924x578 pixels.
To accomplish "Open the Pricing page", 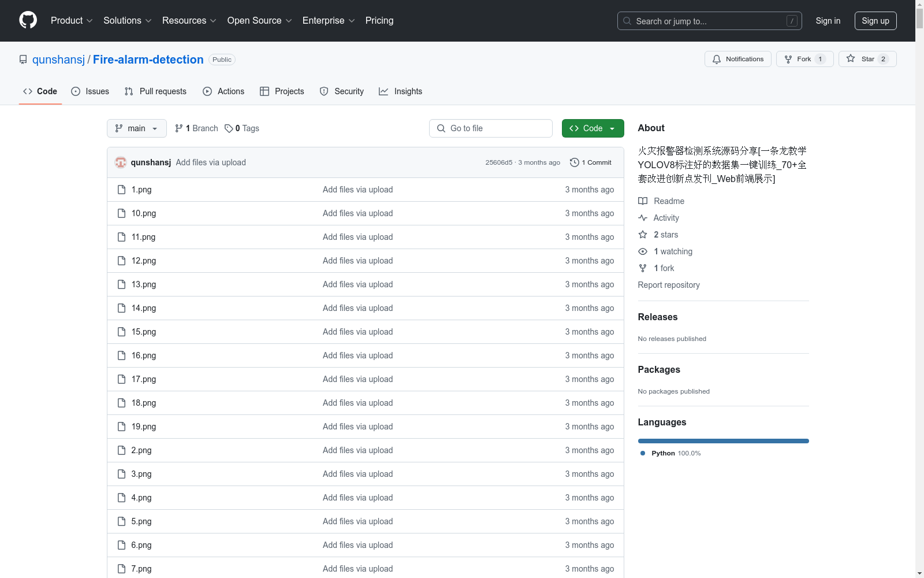I will tap(379, 20).
